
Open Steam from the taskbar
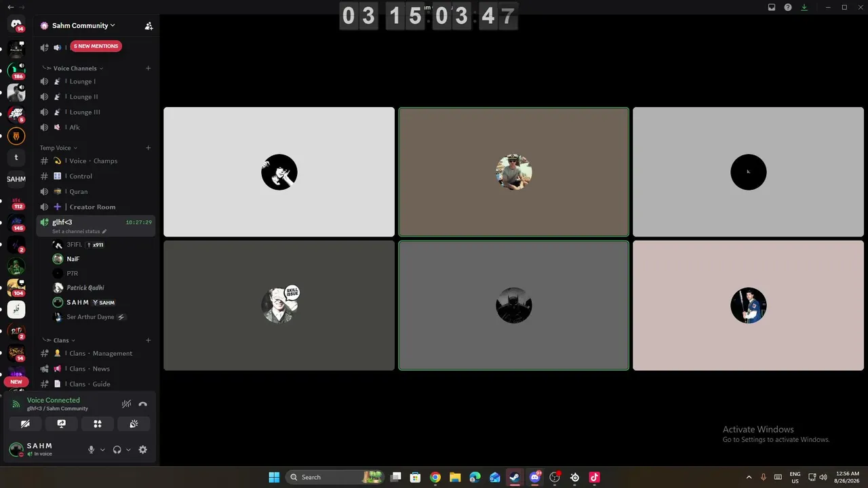[x=515, y=477]
